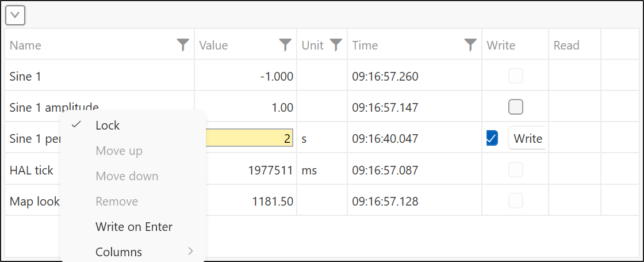This screenshot has width=644, height=262.
Task: Click the 1977511 value cell
Action: (250, 169)
